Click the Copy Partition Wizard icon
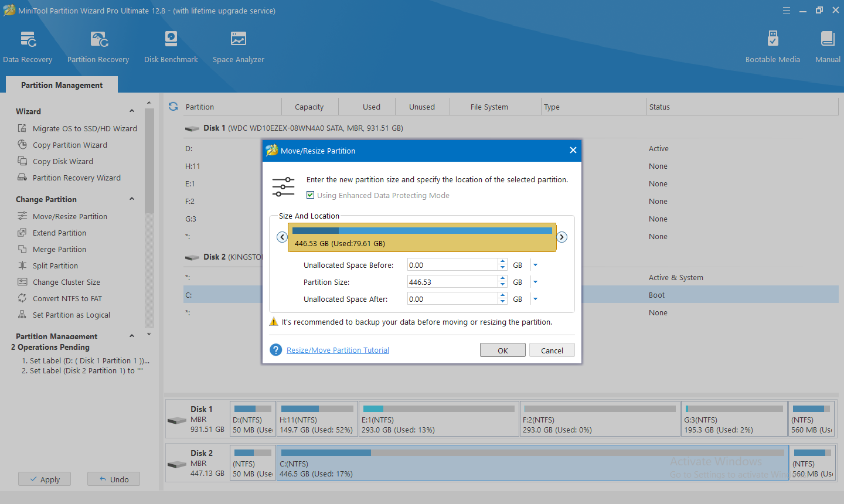The width and height of the screenshot is (844, 504). click(22, 145)
